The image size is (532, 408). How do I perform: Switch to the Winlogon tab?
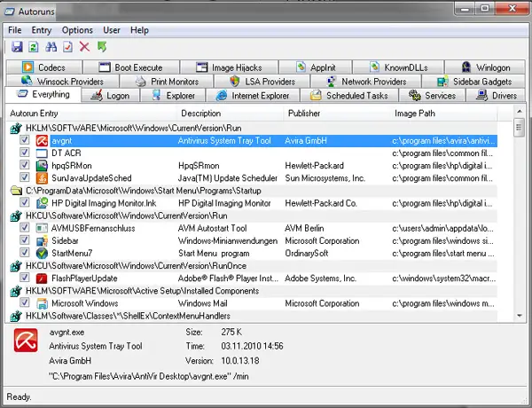click(x=485, y=67)
